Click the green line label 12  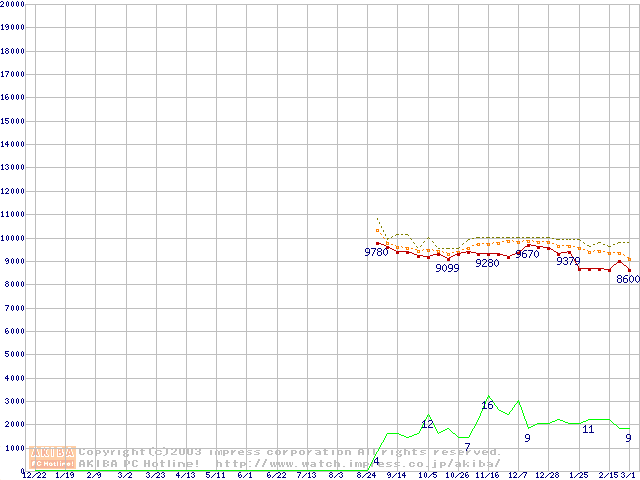point(427,424)
